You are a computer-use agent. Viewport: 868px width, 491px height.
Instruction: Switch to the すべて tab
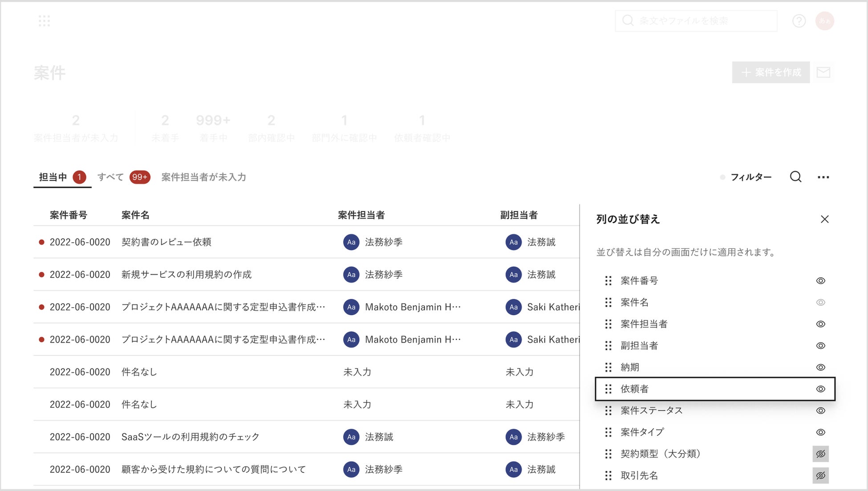111,177
